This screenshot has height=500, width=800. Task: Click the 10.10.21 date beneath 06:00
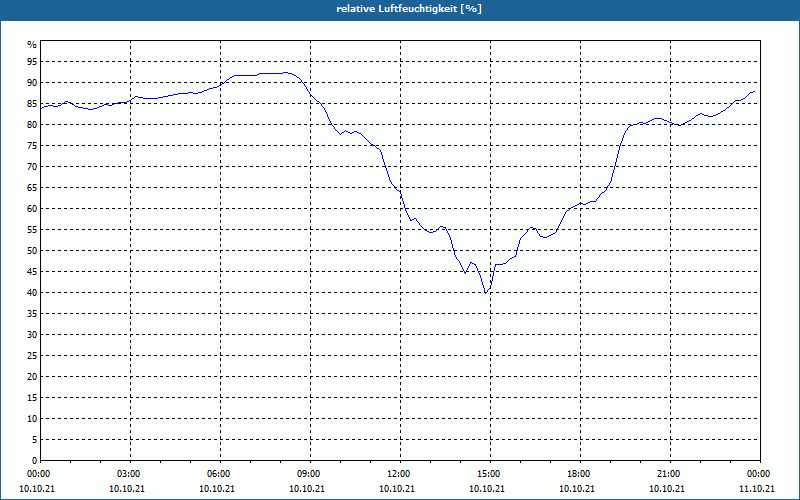(x=217, y=489)
